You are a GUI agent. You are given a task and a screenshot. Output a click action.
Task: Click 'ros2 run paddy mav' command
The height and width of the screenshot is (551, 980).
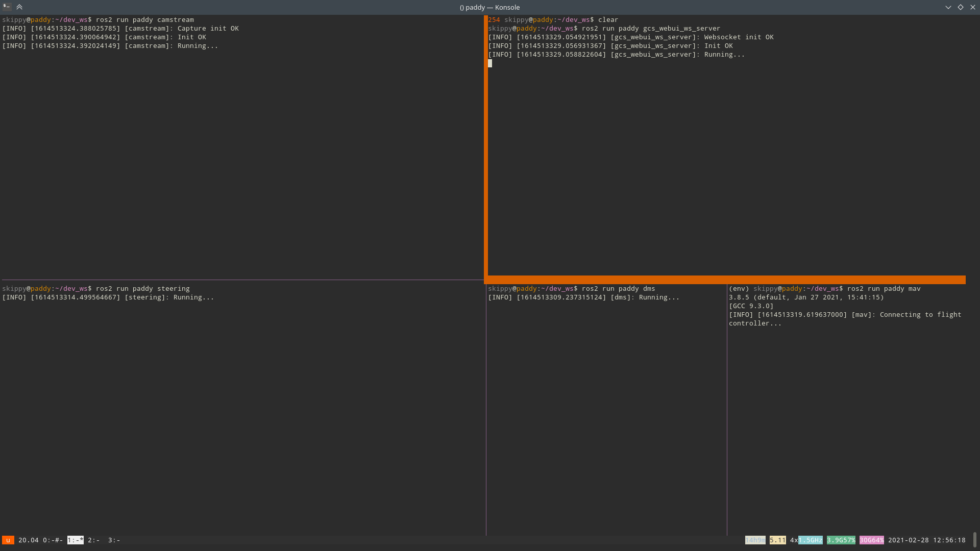point(884,289)
